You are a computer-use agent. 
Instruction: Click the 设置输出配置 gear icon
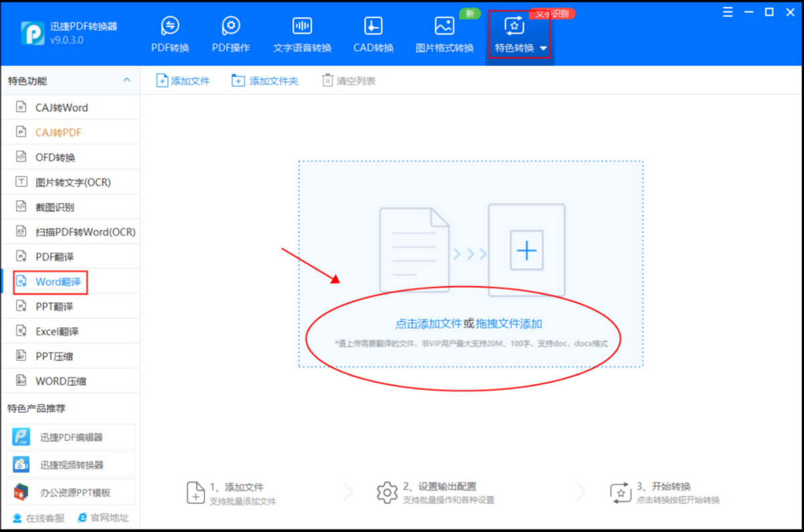[387, 492]
